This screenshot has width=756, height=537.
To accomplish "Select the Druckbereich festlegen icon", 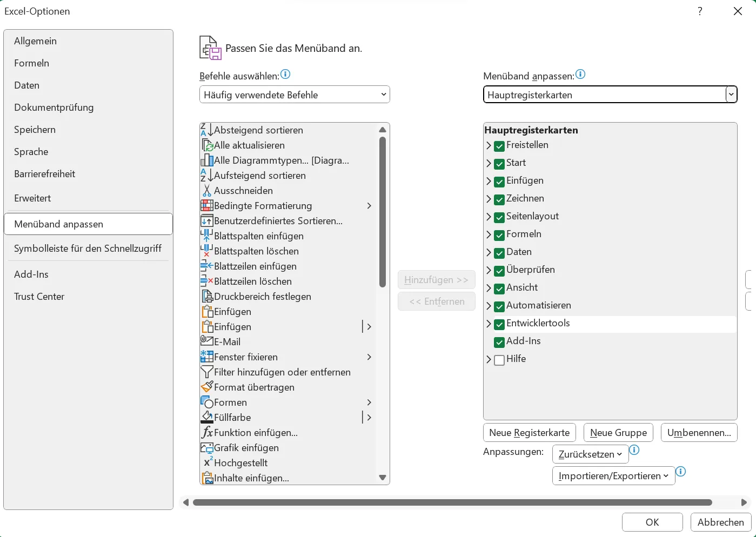I will tap(207, 297).
